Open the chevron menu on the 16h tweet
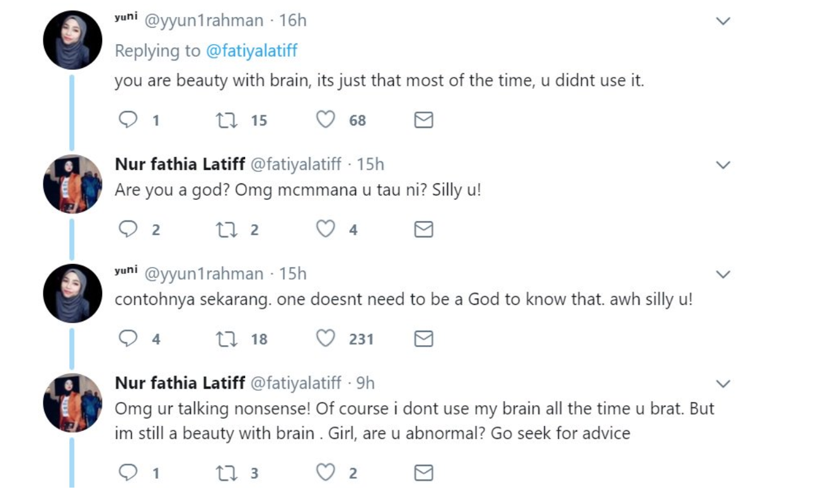824x504 pixels. (723, 21)
